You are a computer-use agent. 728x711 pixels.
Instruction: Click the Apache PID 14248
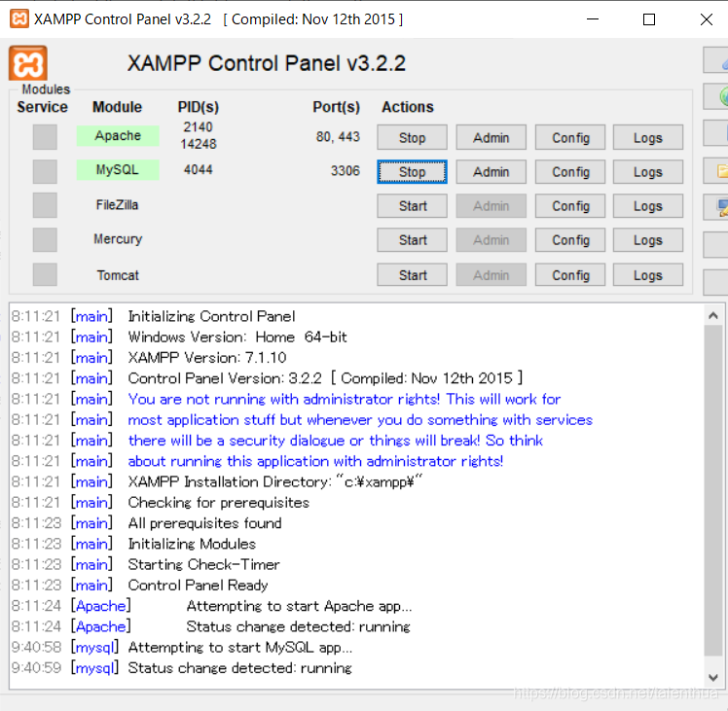(x=199, y=144)
